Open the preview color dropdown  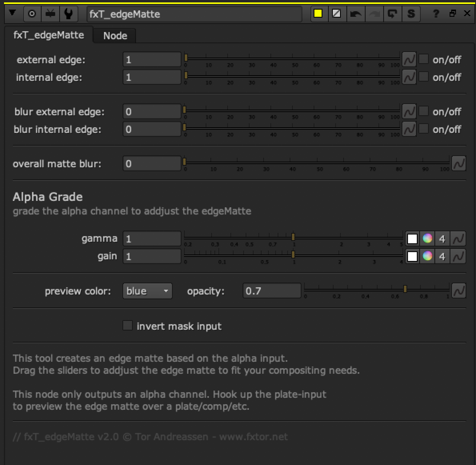147,291
